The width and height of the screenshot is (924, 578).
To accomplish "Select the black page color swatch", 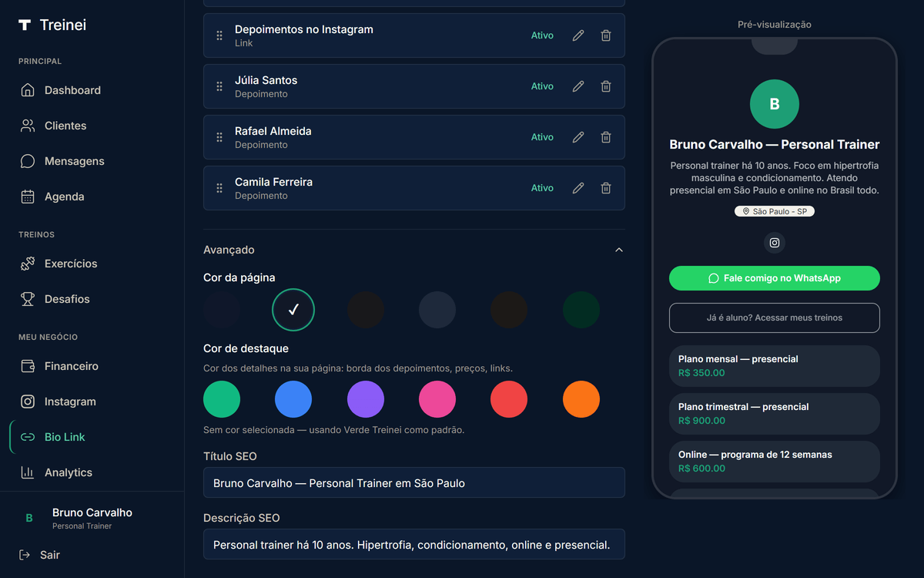I will point(366,310).
